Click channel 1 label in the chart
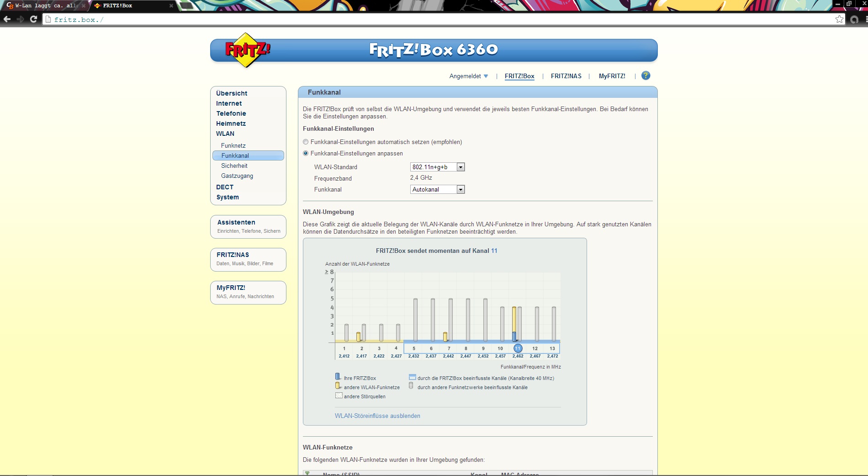The image size is (868, 476). 344,348
